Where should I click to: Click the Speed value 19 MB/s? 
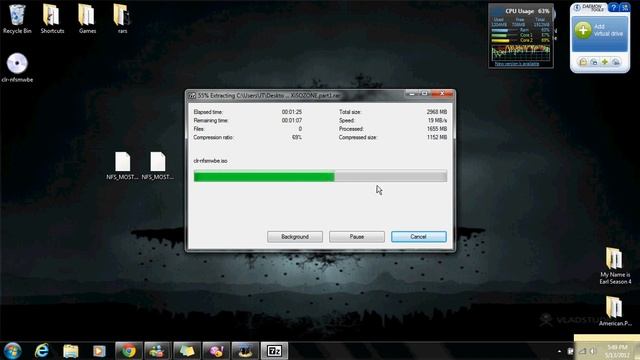437,120
